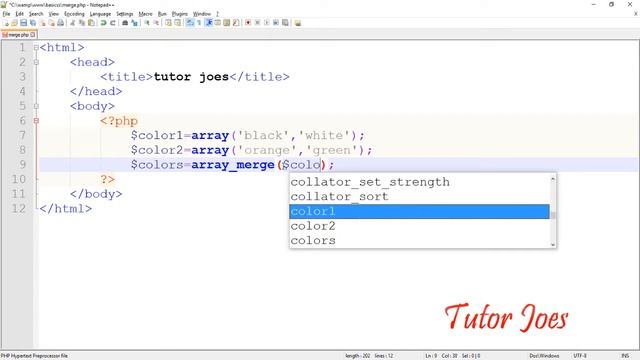Click the autocomplete list scroll up arrow
Image resolution: width=640 pixels, height=360 pixels.
(x=553, y=178)
